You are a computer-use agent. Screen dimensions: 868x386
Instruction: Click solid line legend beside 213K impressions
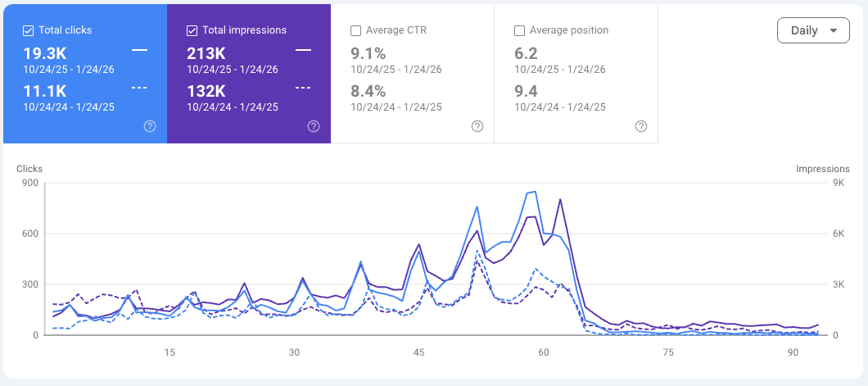pos(303,51)
